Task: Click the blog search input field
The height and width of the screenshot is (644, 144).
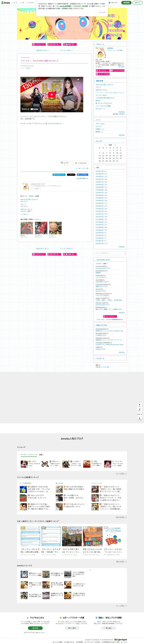Action: 109,253
